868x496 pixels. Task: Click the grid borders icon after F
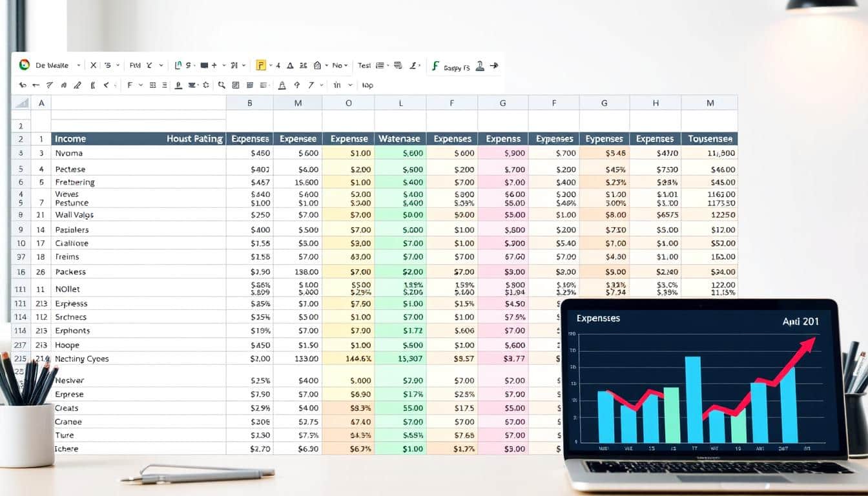152,85
